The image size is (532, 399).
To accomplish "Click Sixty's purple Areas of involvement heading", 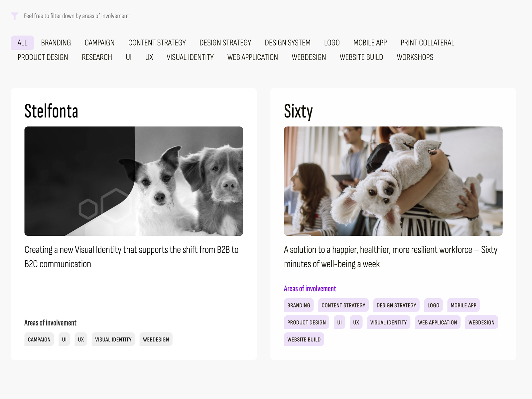I will (310, 289).
